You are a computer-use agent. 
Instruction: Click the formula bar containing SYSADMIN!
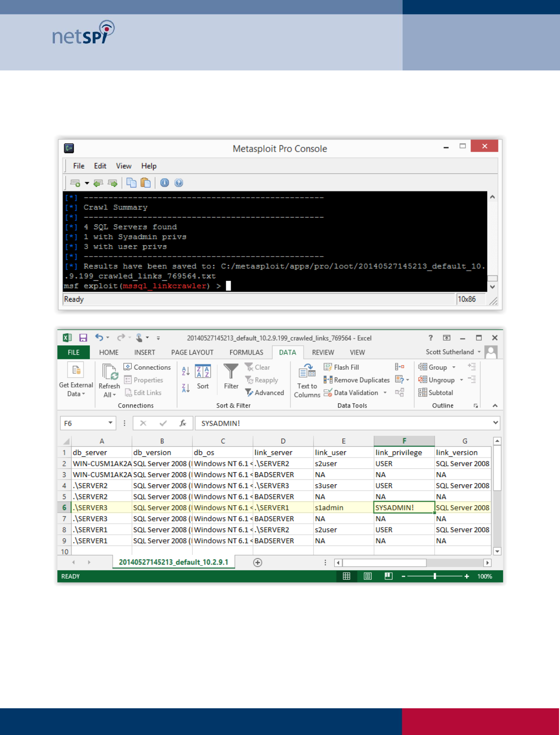343,423
